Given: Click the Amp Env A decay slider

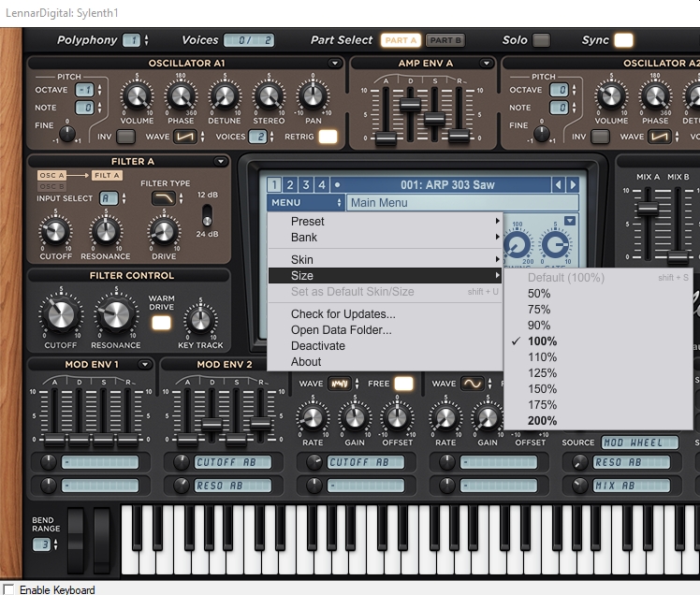Looking at the screenshot, I should click(410, 105).
